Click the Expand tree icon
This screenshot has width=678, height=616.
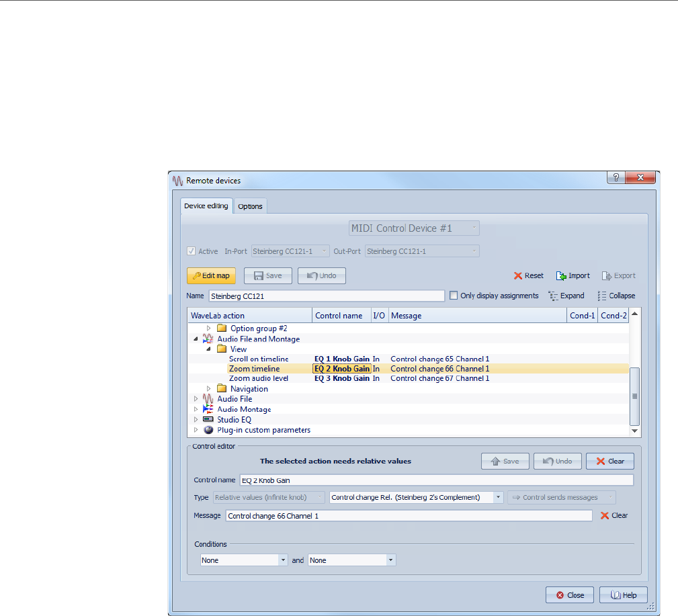click(x=553, y=296)
